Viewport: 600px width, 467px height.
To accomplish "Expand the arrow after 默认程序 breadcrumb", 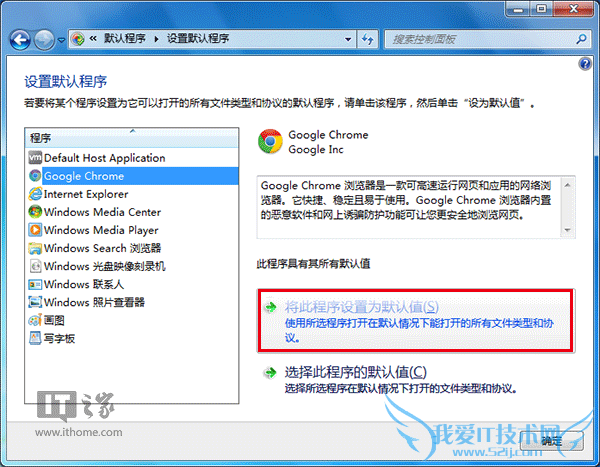I will point(157,39).
